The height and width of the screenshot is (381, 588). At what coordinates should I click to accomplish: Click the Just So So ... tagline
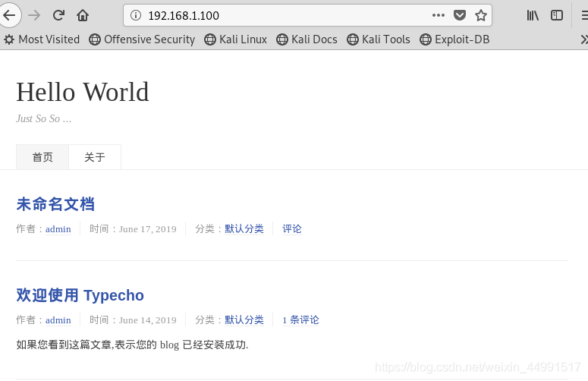pos(43,119)
